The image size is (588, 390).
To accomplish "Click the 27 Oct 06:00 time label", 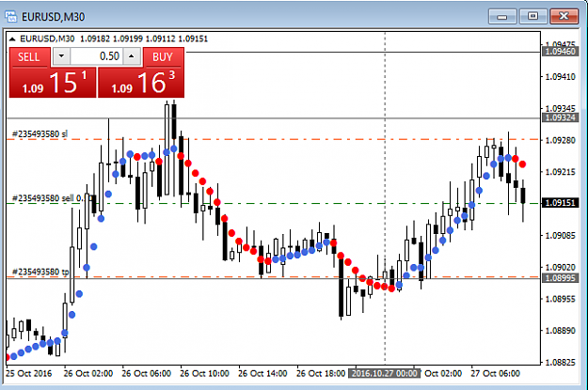I will point(495,373).
